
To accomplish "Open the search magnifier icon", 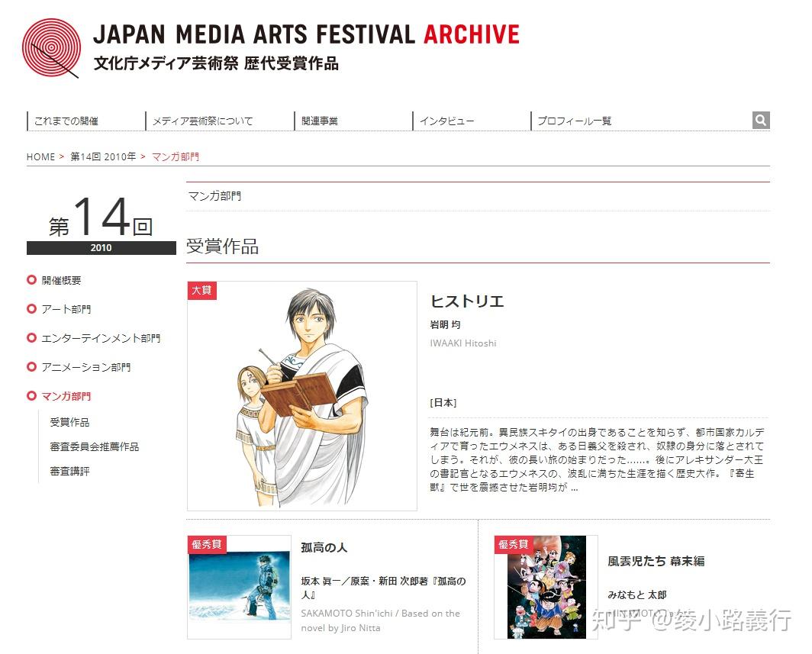I will [761, 120].
